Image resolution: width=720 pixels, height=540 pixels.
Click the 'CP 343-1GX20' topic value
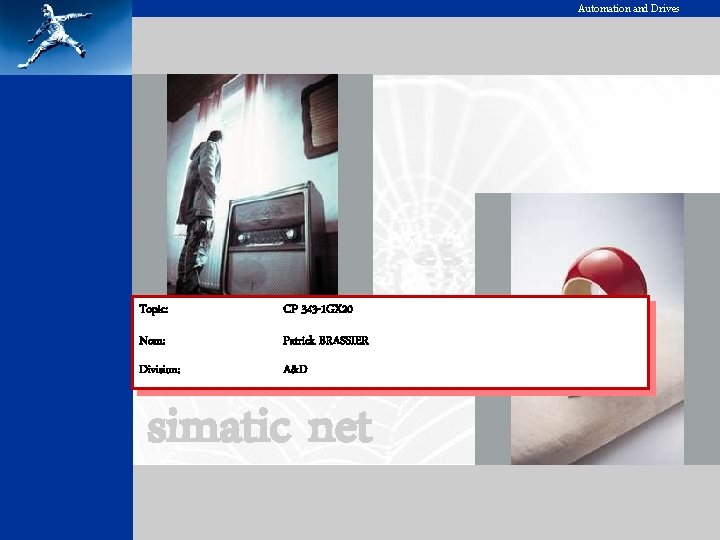point(318,309)
